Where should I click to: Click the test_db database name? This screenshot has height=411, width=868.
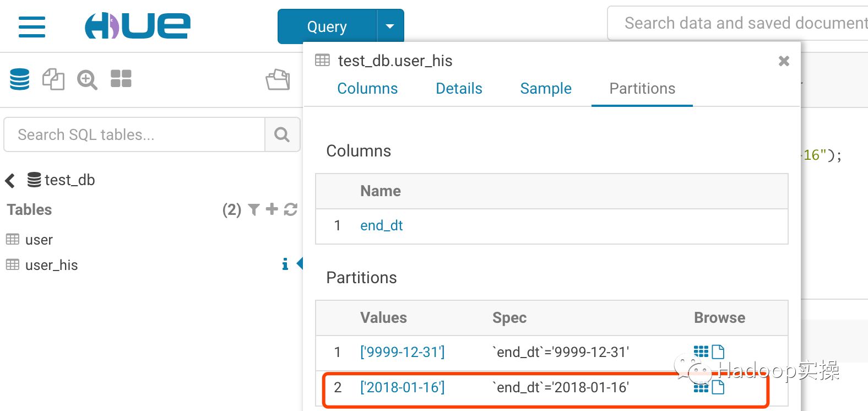(x=70, y=180)
